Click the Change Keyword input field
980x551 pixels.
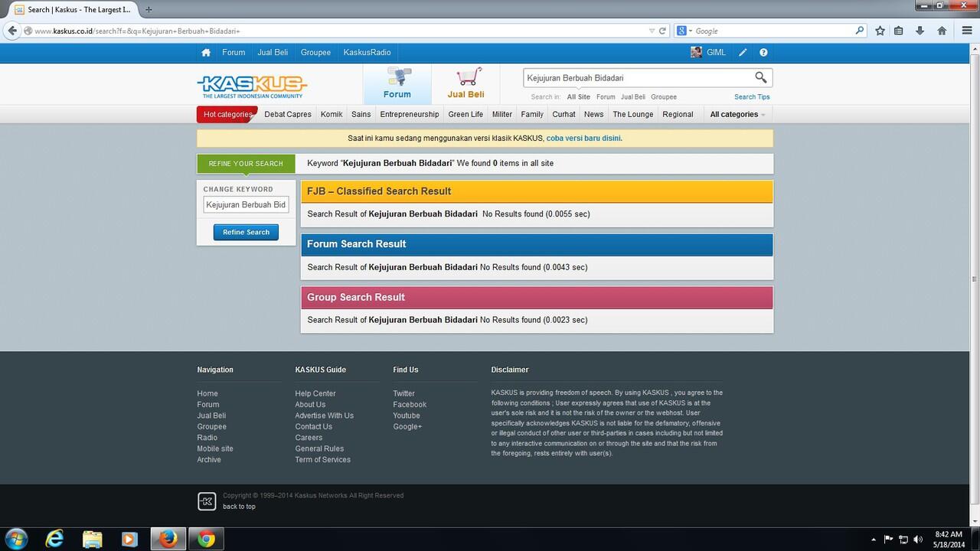click(246, 205)
